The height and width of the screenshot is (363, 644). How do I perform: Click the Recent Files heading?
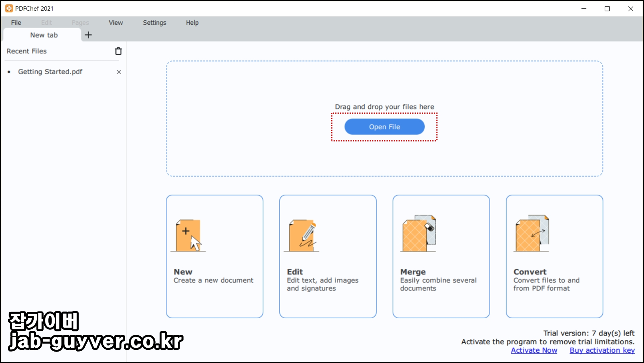click(26, 51)
